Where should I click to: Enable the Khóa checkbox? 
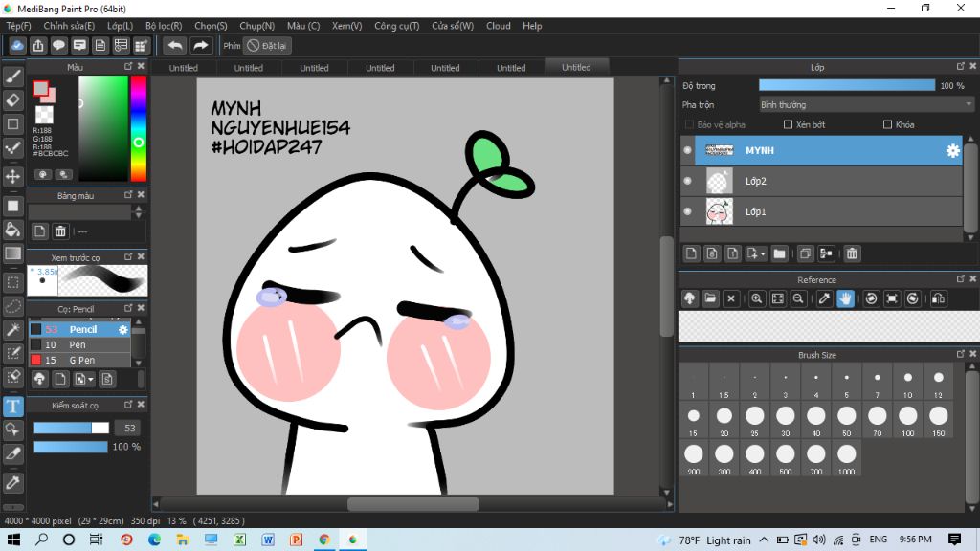[x=887, y=124]
